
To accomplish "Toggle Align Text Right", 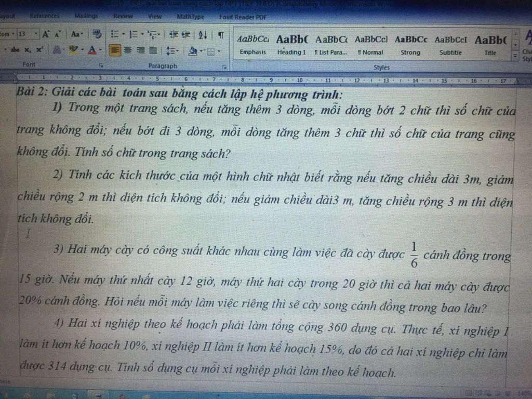I will tap(140, 50).
